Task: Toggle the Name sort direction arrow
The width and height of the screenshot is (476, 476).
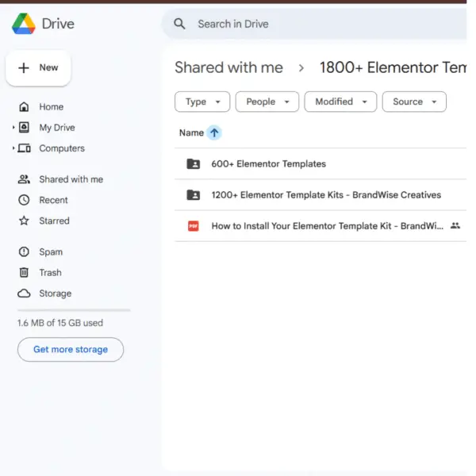Action: point(214,132)
